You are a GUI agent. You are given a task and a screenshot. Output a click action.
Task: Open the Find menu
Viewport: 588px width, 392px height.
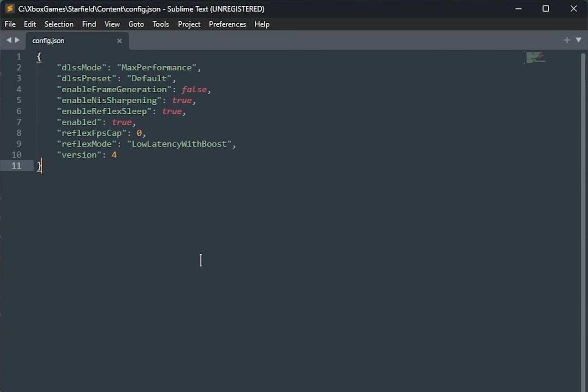coord(89,24)
